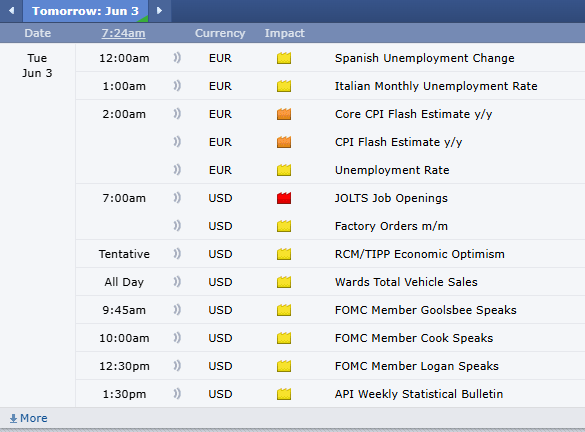Click the Currency column header
585x432 pixels.
point(220,33)
